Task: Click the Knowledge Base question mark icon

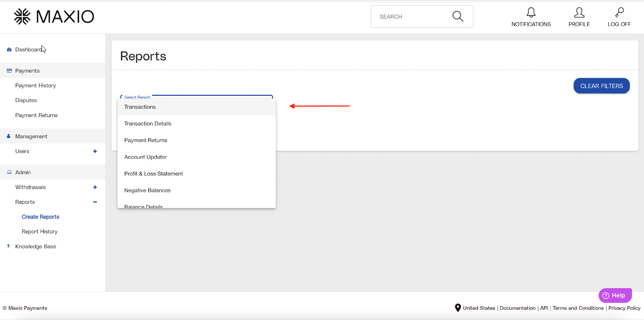Action: [8, 246]
